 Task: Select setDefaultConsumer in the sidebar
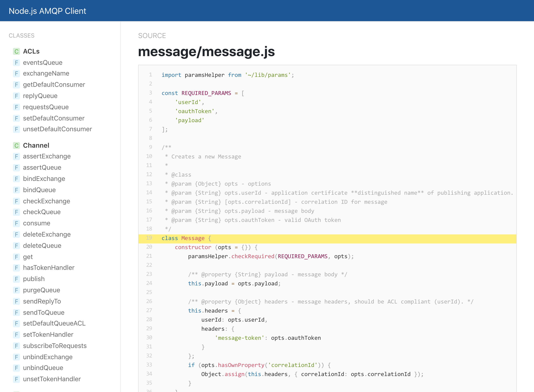[54, 118]
